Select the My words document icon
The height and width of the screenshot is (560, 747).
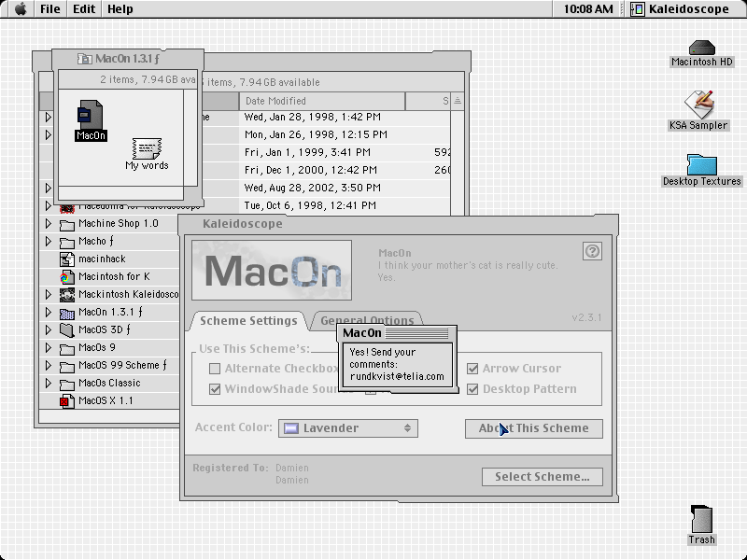click(x=147, y=148)
